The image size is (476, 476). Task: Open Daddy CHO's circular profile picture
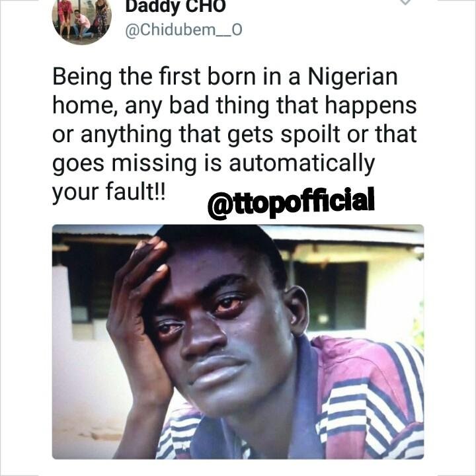click(82, 21)
